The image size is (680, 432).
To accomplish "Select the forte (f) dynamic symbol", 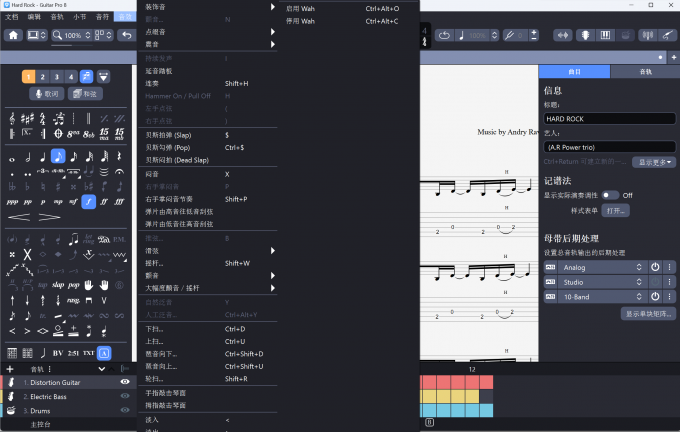I will [88, 201].
